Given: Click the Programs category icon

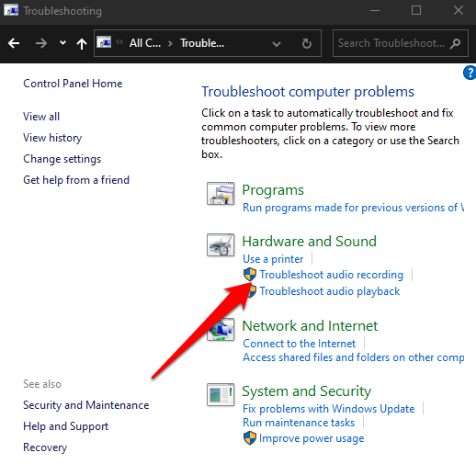Looking at the screenshot, I should [221, 193].
